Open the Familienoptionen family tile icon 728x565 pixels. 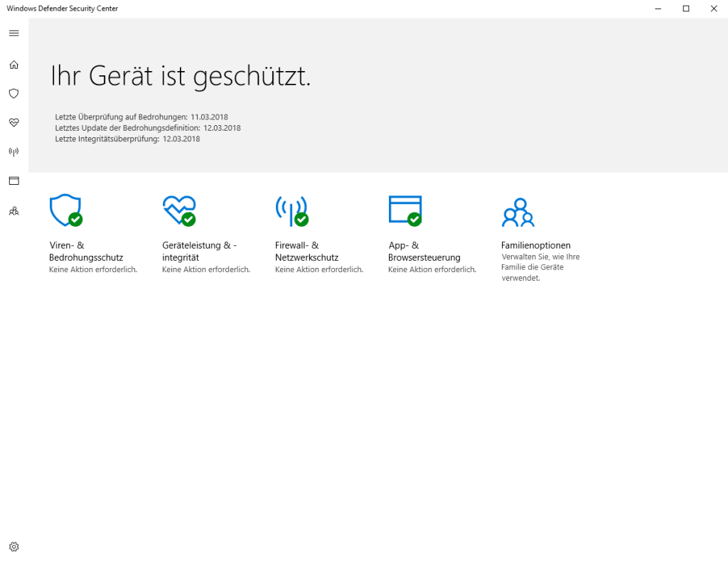tap(518, 210)
